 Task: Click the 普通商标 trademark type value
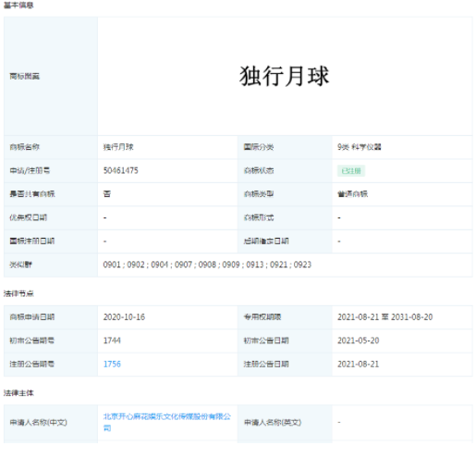pos(352,194)
